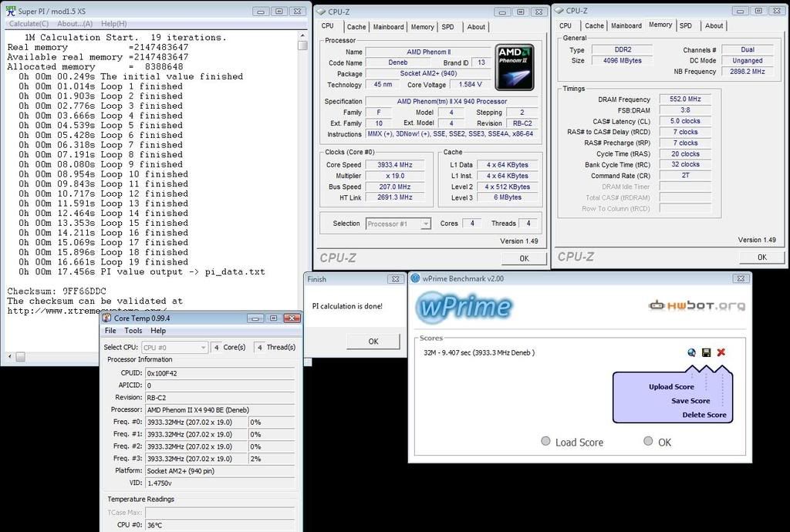Click the HT Link 2691.3 MHz field
790x532 pixels.
pyautogui.click(x=394, y=197)
